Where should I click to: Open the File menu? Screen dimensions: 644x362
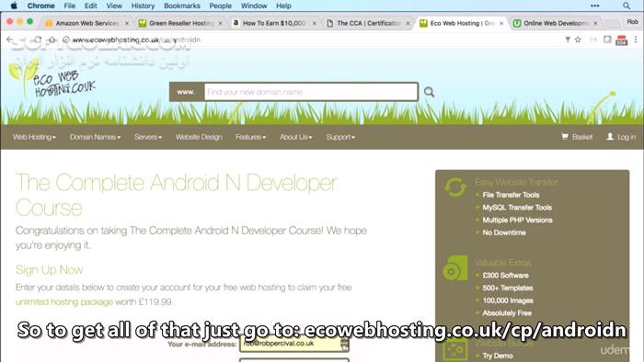click(x=69, y=6)
